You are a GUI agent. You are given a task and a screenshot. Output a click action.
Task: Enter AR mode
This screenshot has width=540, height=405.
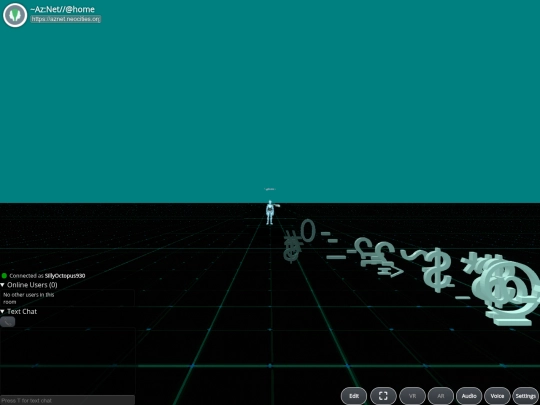click(440, 396)
